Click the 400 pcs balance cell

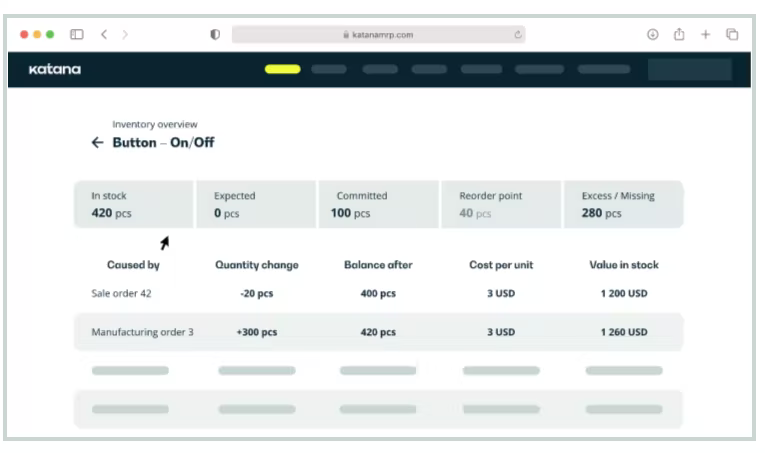tap(378, 293)
